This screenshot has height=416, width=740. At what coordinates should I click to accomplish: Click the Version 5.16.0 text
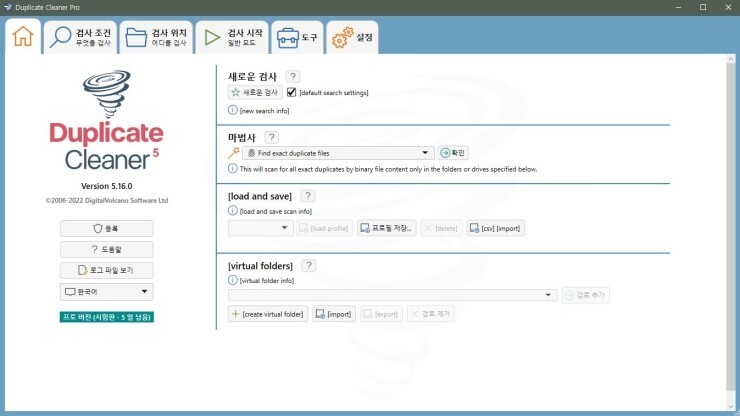[x=107, y=186]
